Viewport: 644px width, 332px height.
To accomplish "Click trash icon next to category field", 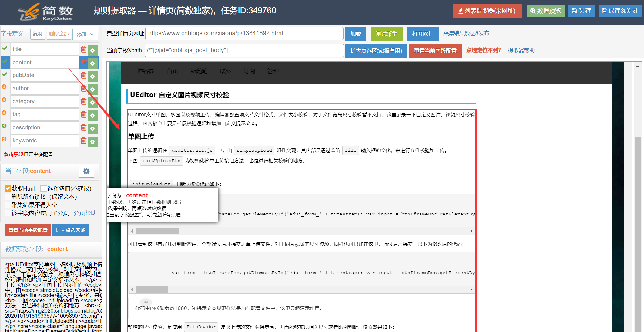I will pos(84,102).
